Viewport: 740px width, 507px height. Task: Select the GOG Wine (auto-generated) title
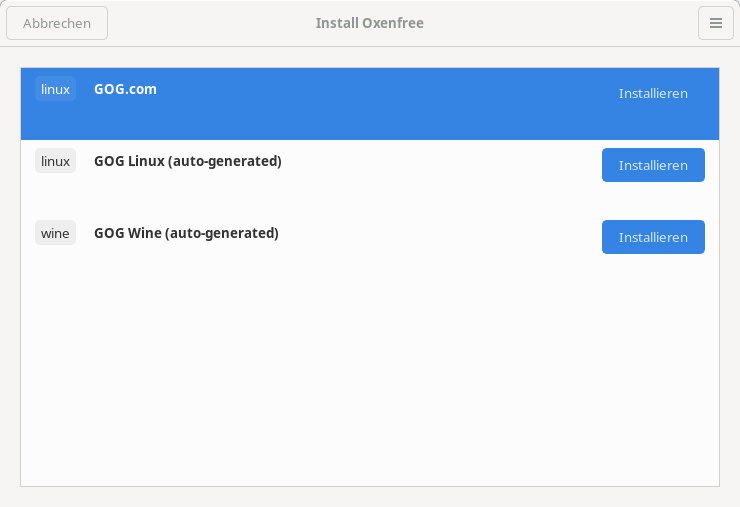pyautogui.click(x=186, y=233)
